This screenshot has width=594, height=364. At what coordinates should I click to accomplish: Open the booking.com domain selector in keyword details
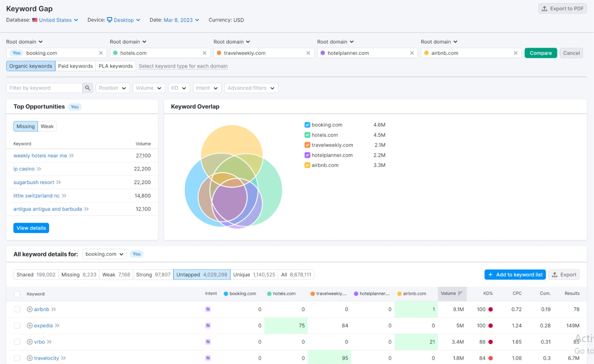104,254
